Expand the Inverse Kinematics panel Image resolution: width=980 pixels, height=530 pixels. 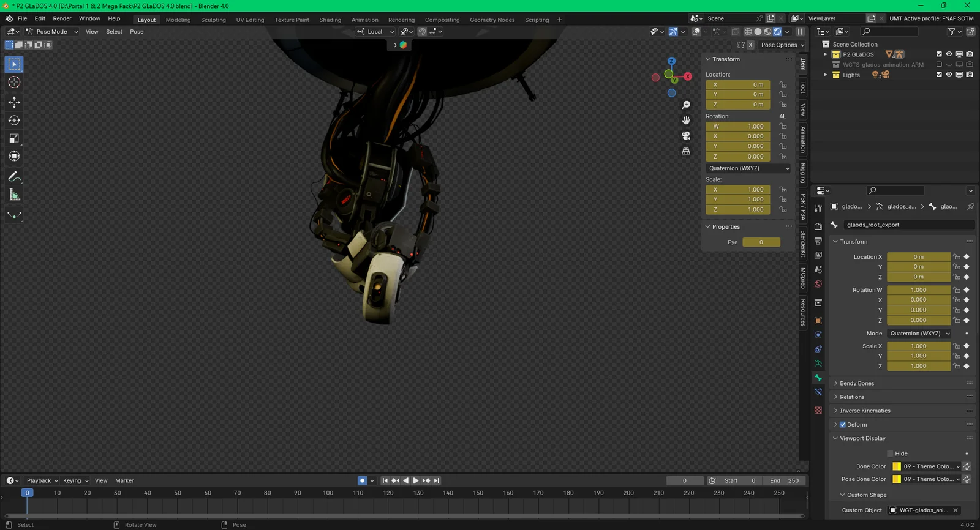click(x=865, y=411)
